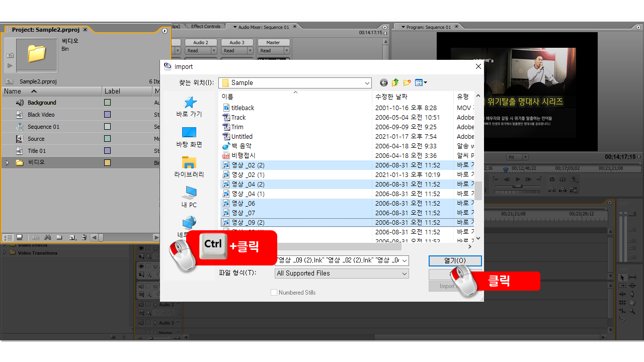The width and height of the screenshot is (644, 362).
Task: Click the 열기(O) open button
Action: (455, 261)
